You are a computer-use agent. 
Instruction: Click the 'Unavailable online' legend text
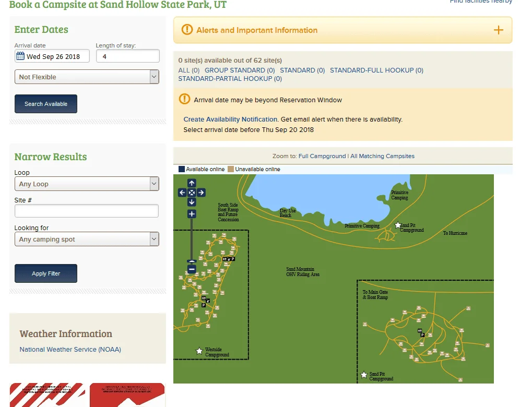point(257,169)
